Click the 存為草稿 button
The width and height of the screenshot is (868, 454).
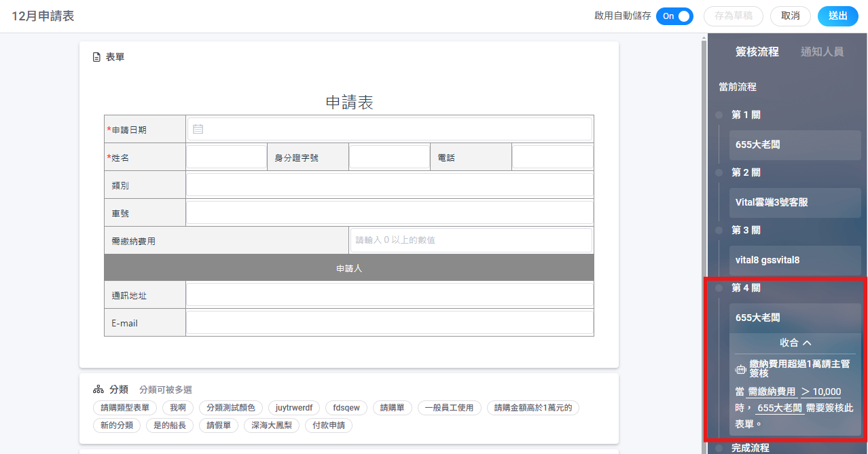click(734, 16)
